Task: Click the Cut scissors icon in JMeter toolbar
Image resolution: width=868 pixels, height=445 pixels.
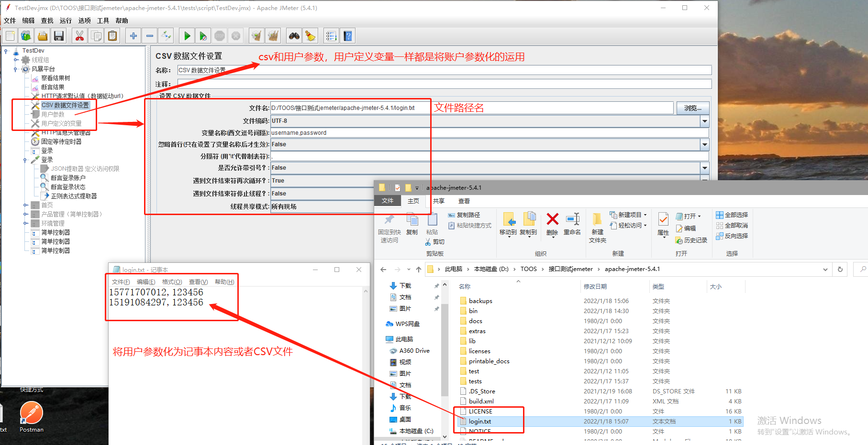Action: 79,36
